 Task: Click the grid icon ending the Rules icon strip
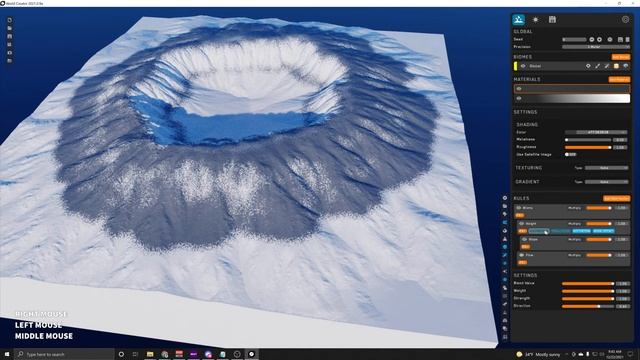point(505,337)
